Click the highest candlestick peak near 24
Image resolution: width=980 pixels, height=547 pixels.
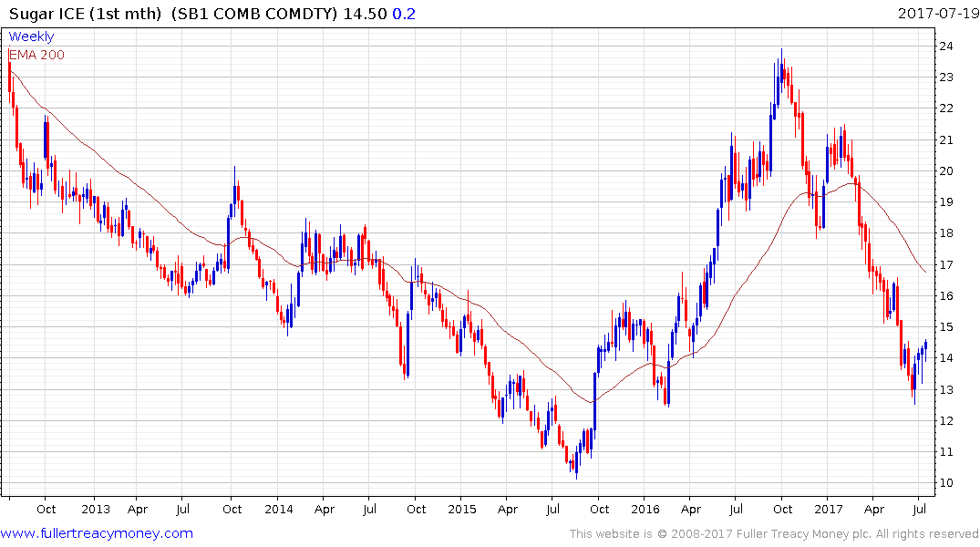click(x=781, y=51)
